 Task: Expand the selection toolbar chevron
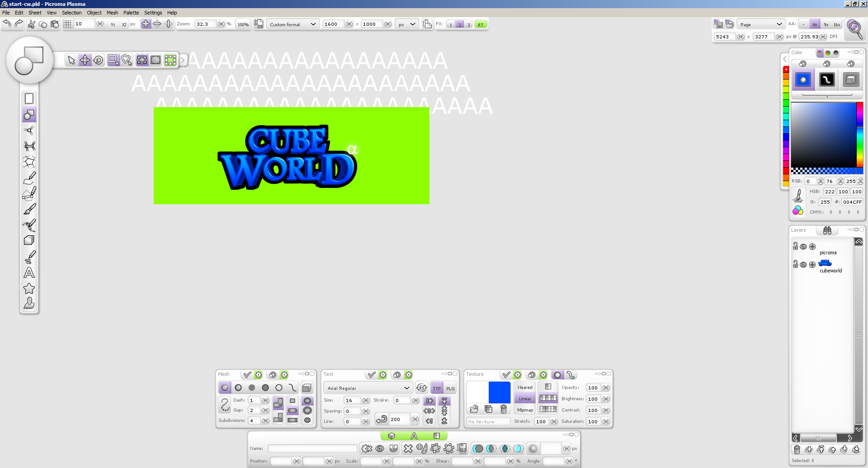coord(183,60)
